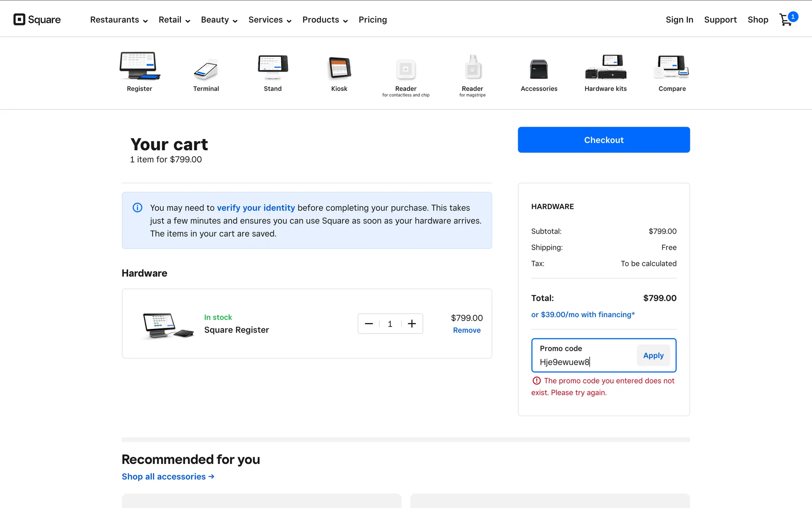Expand the Restaurants menu

(118, 20)
